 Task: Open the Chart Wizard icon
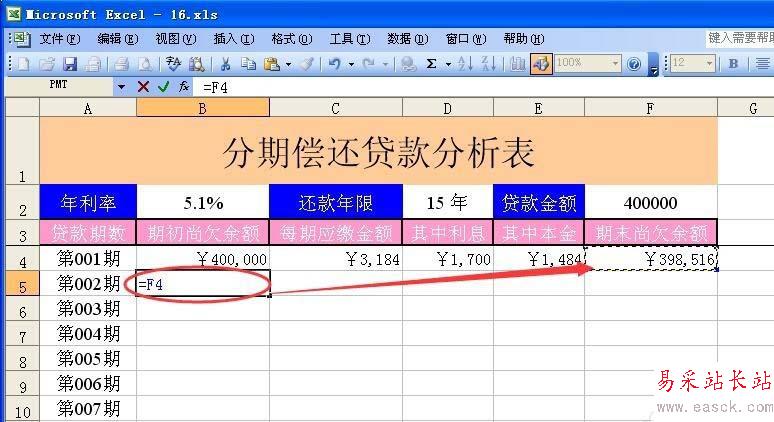[517, 64]
